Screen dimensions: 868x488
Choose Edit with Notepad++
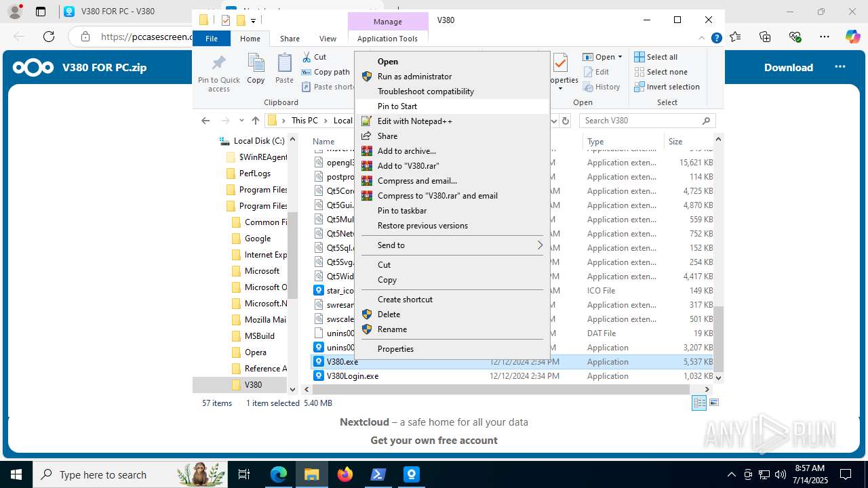[x=452, y=121]
